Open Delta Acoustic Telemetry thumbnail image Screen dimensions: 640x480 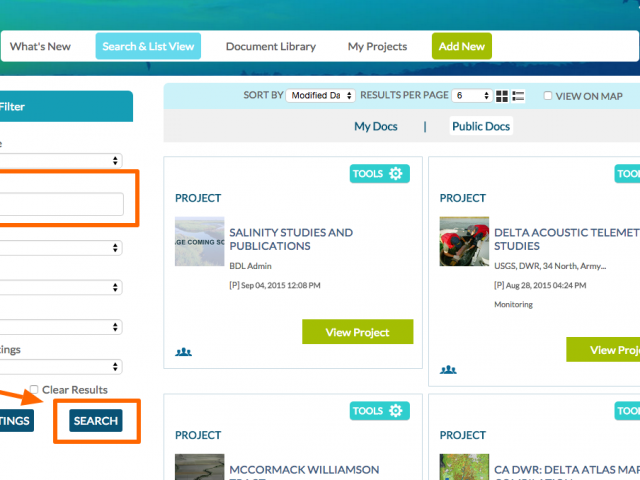(x=464, y=241)
